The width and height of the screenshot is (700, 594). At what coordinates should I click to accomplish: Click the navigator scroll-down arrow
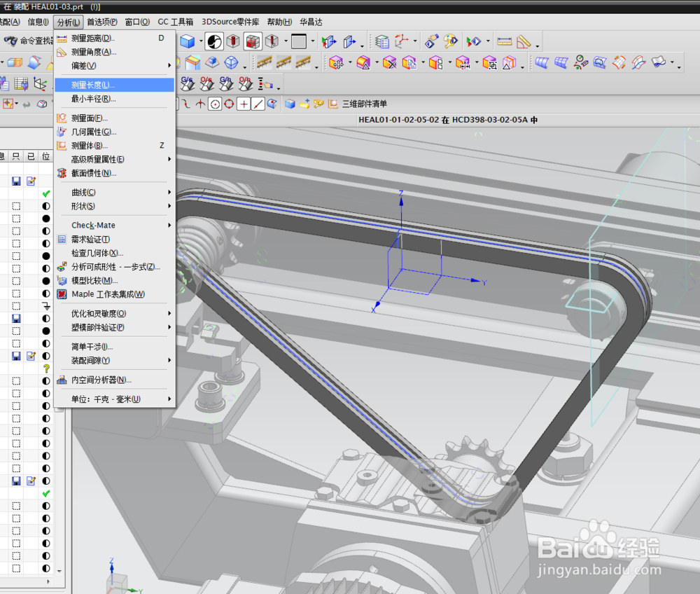click(x=59, y=571)
